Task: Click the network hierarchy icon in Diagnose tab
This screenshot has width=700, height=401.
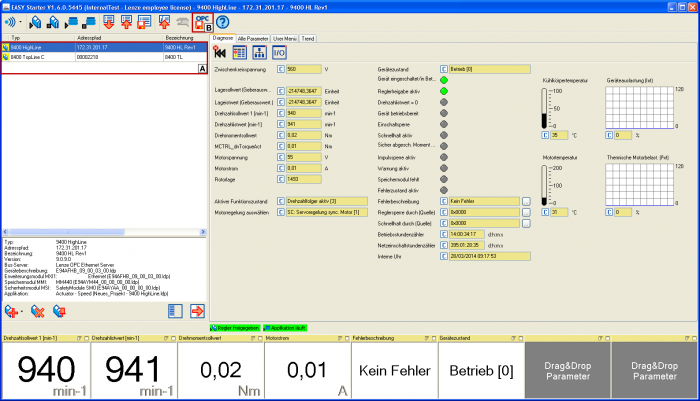Action: 259,53
